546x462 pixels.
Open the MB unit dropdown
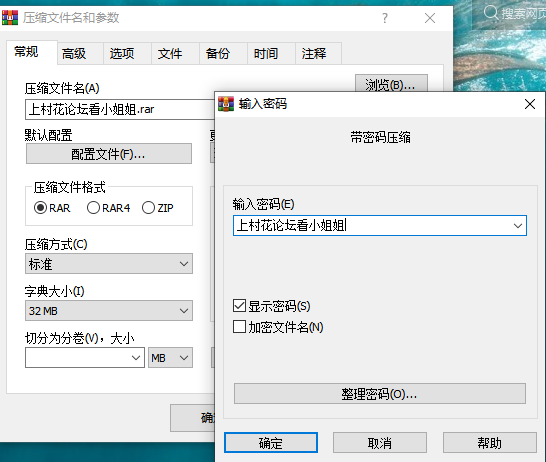coord(170,358)
